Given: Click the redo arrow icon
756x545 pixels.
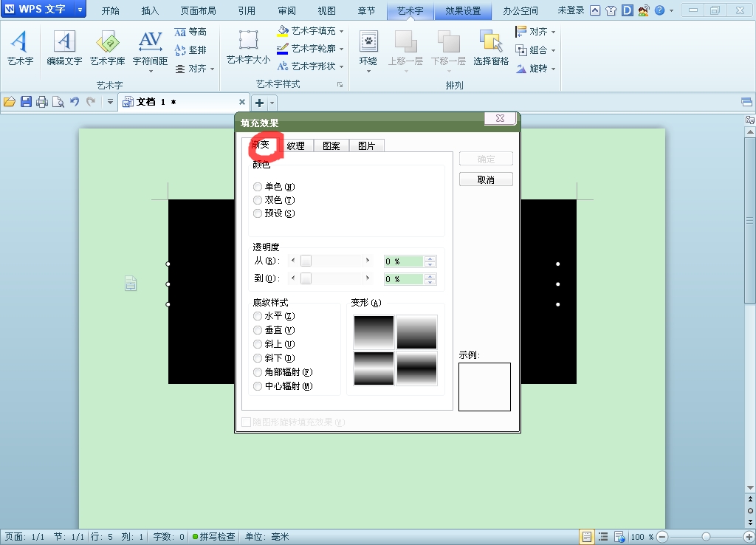Looking at the screenshot, I should (x=91, y=102).
